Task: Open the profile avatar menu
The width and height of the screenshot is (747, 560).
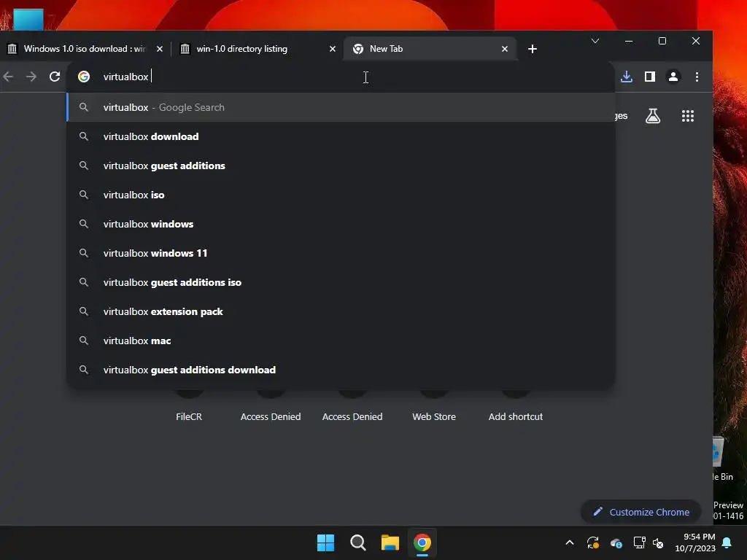Action: click(673, 77)
